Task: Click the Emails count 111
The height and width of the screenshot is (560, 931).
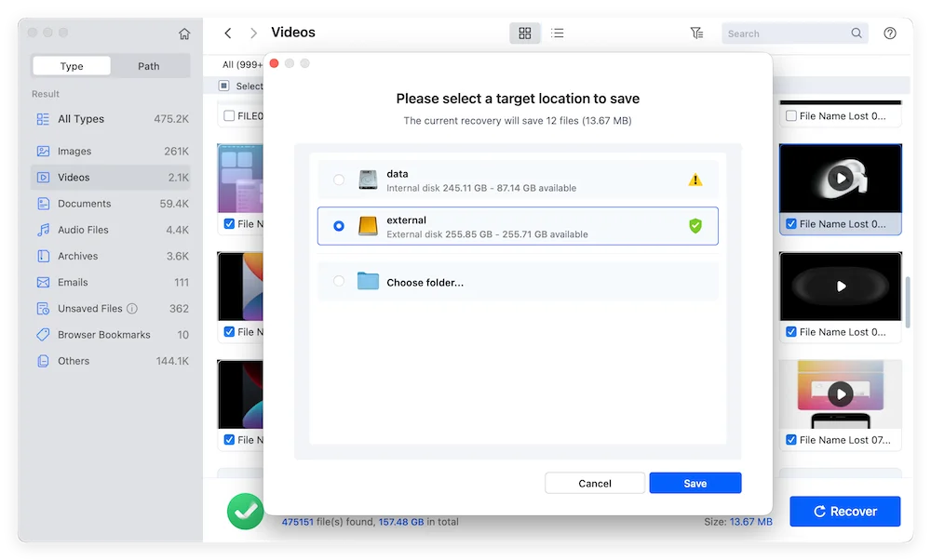Action: pyautogui.click(x=182, y=283)
